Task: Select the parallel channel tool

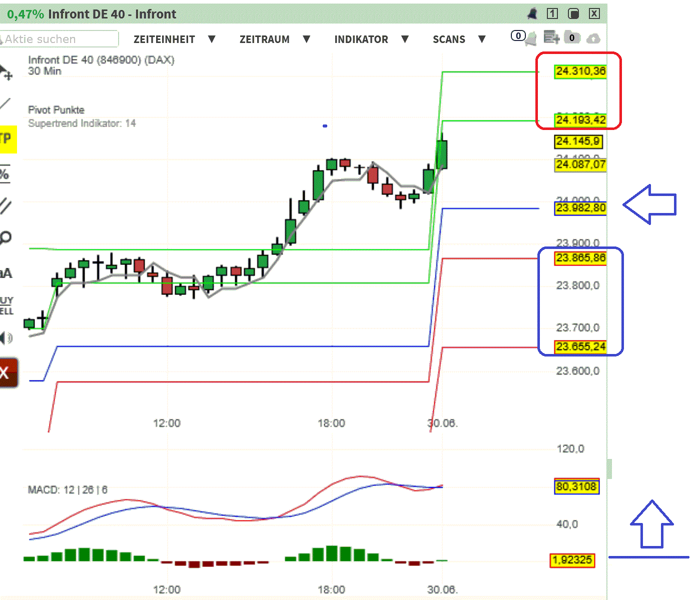Action: [x=6, y=205]
